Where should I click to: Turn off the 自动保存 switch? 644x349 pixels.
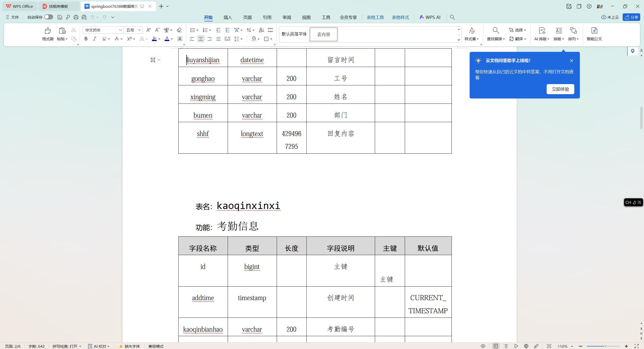(48, 17)
